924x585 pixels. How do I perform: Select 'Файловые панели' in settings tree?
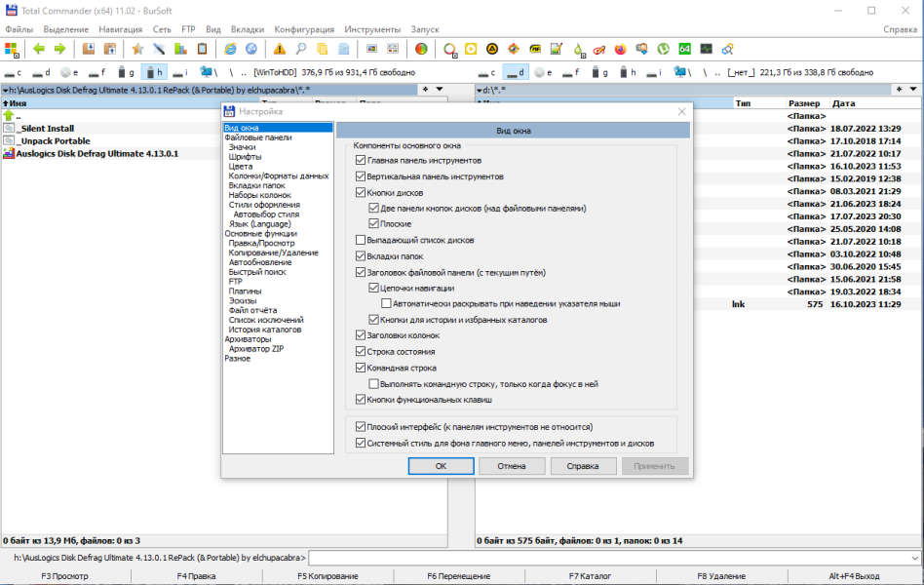pos(258,137)
